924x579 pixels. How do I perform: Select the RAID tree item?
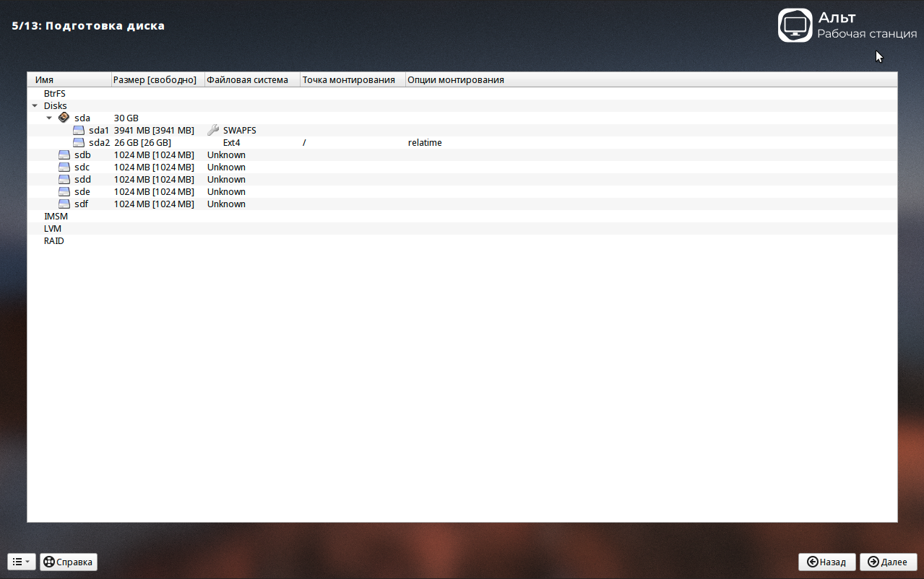pos(54,241)
